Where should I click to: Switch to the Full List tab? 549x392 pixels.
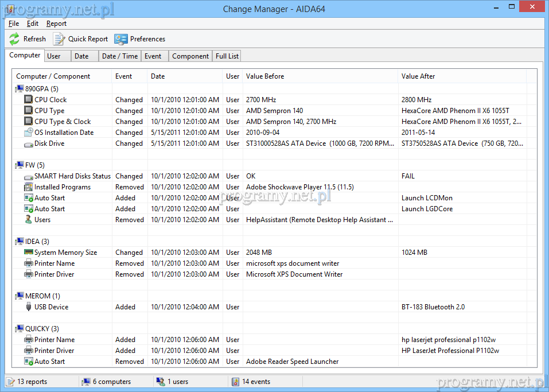click(x=227, y=56)
